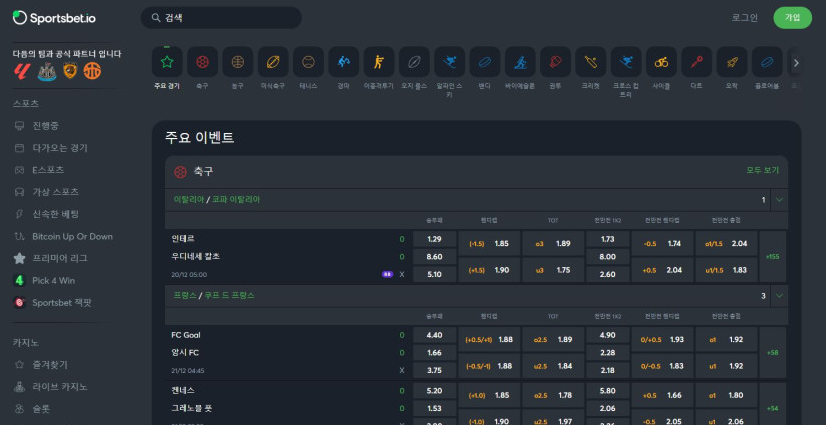Click the 검색 search input field
Image resolution: width=826 pixels, height=425 pixels.
(x=222, y=18)
